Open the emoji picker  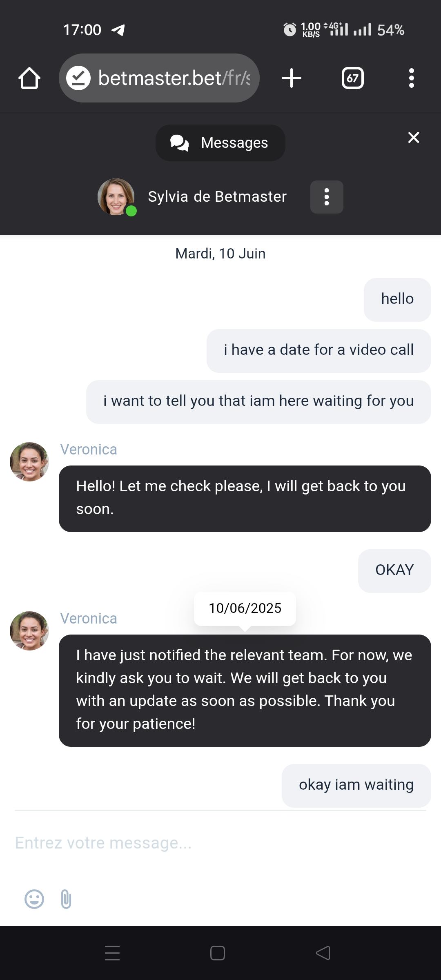pyautogui.click(x=34, y=899)
